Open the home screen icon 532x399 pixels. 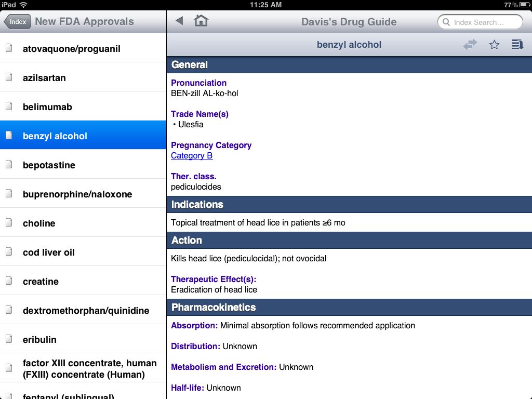click(x=201, y=21)
